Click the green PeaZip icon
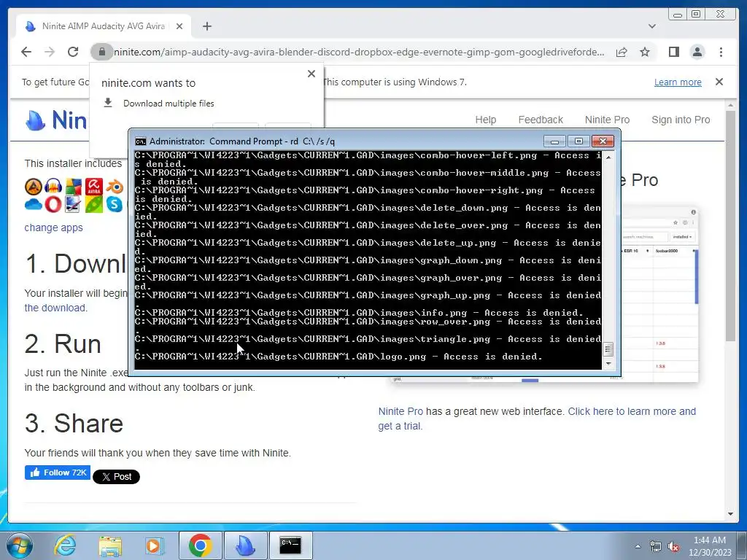The image size is (747, 560). pos(94,205)
